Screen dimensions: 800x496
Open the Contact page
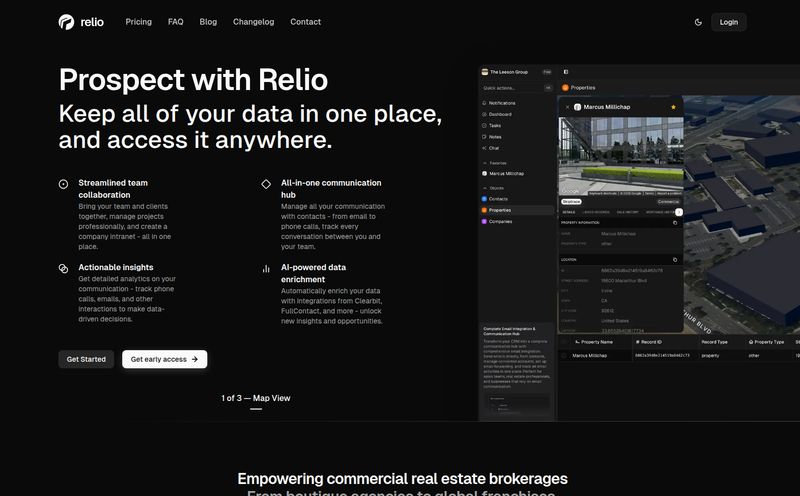[306, 22]
